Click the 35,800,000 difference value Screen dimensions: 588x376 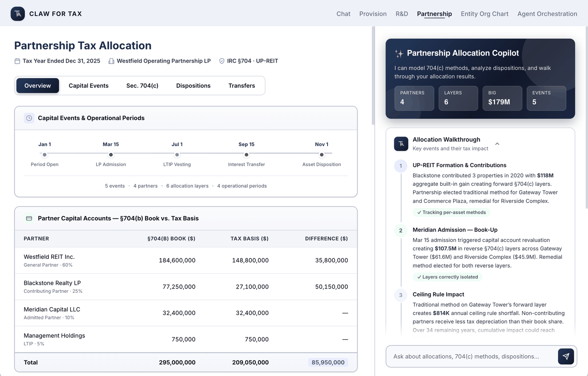331,260
